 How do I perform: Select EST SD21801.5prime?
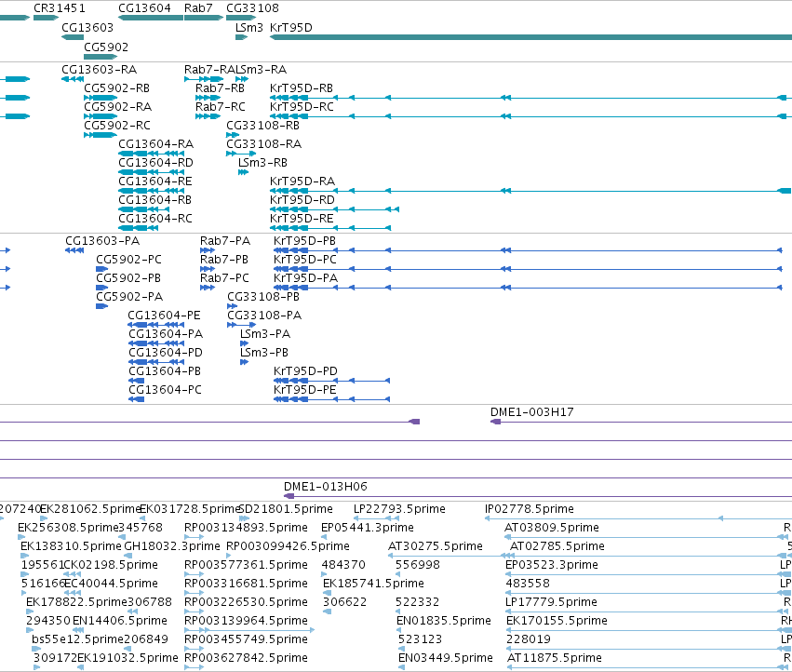(x=286, y=509)
